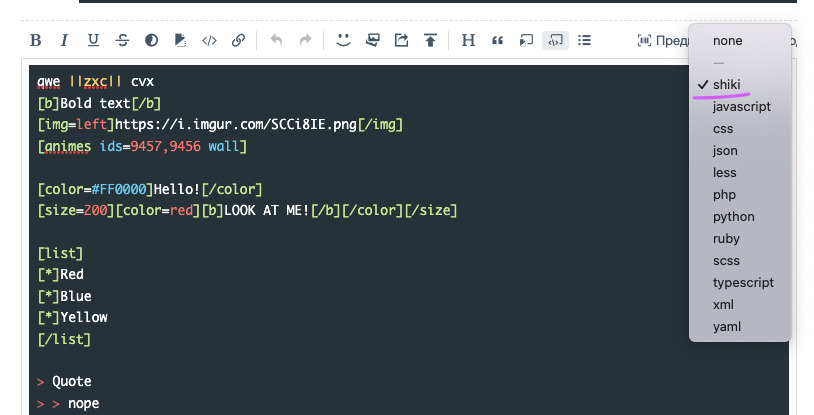The height and width of the screenshot is (415, 814).
Task: Toggle underline formatting
Action: click(93, 41)
